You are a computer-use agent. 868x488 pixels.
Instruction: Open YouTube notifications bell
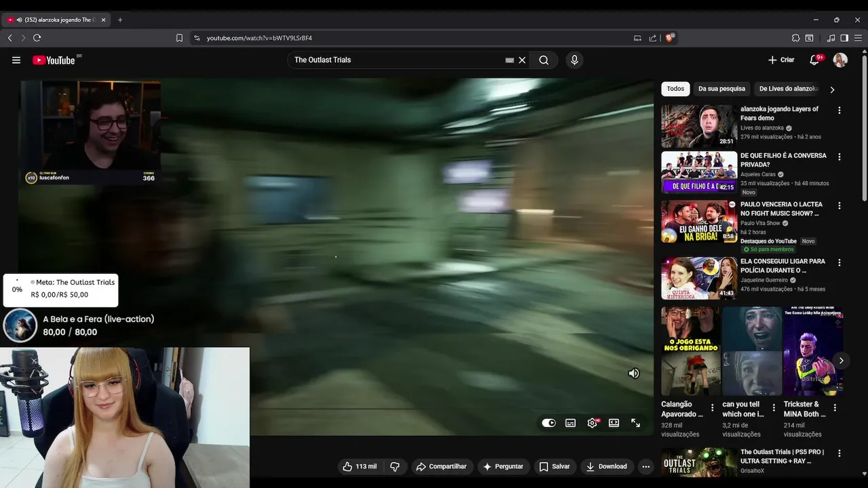pyautogui.click(x=814, y=60)
